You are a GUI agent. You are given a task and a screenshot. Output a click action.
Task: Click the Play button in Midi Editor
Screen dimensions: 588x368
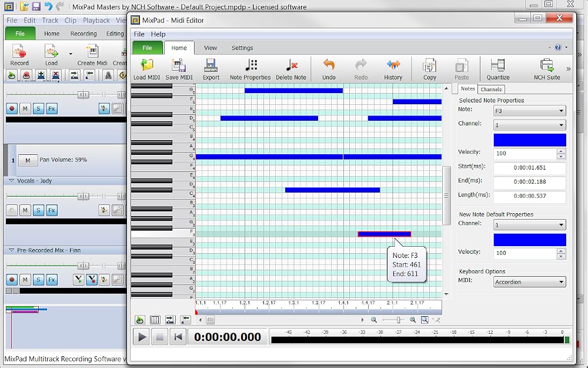click(x=141, y=337)
